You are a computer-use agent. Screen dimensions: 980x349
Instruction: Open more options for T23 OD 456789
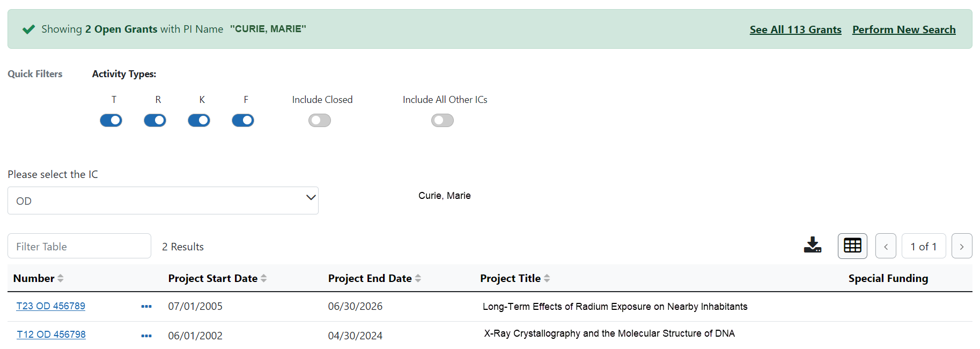coord(146,307)
